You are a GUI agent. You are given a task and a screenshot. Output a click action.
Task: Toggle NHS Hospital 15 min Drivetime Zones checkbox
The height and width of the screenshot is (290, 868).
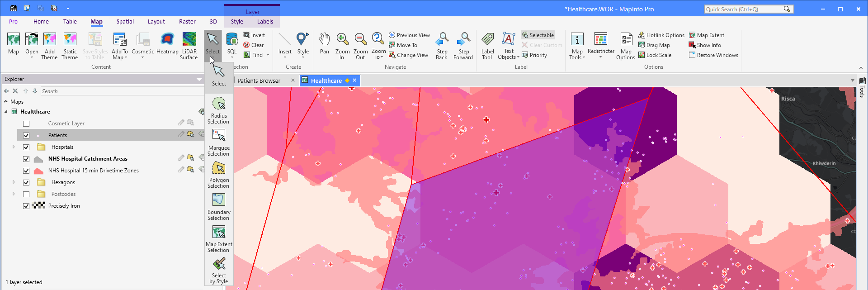[26, 171]
